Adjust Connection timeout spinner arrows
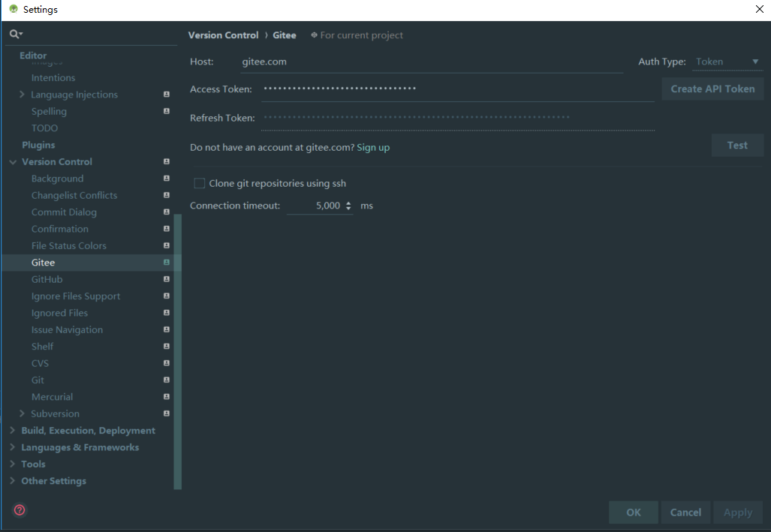771x532 pixels. coord(348,206)
